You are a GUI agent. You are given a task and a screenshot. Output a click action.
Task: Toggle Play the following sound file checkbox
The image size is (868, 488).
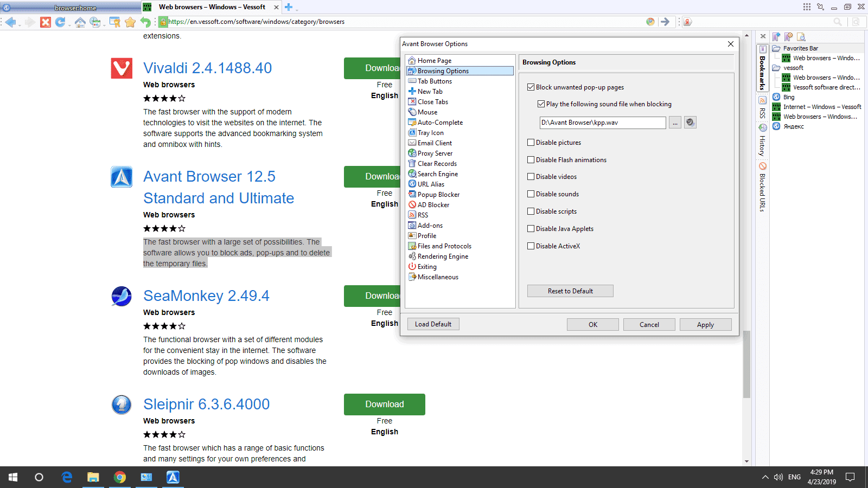coord(541,104)
